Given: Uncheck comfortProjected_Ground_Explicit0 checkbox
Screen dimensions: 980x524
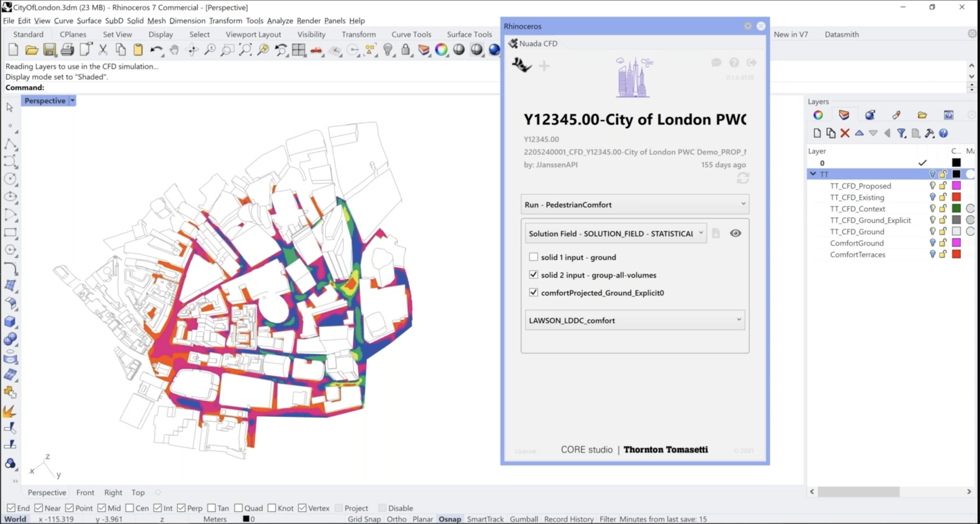Looking at the screenshot, I should [533, 292].
